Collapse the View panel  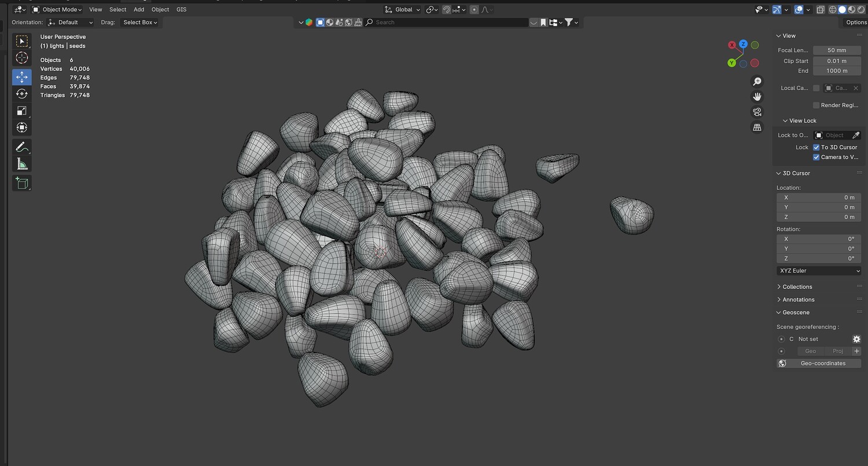[x=779, y=36]
